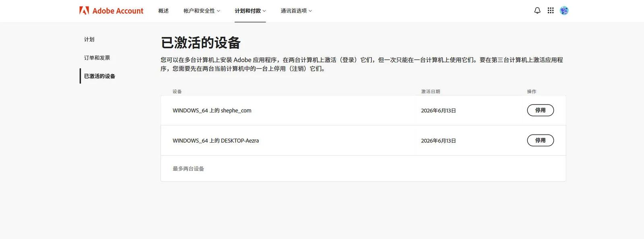
Task: Click 停用 for shephe_com device
Action: (x=540, y=110)
